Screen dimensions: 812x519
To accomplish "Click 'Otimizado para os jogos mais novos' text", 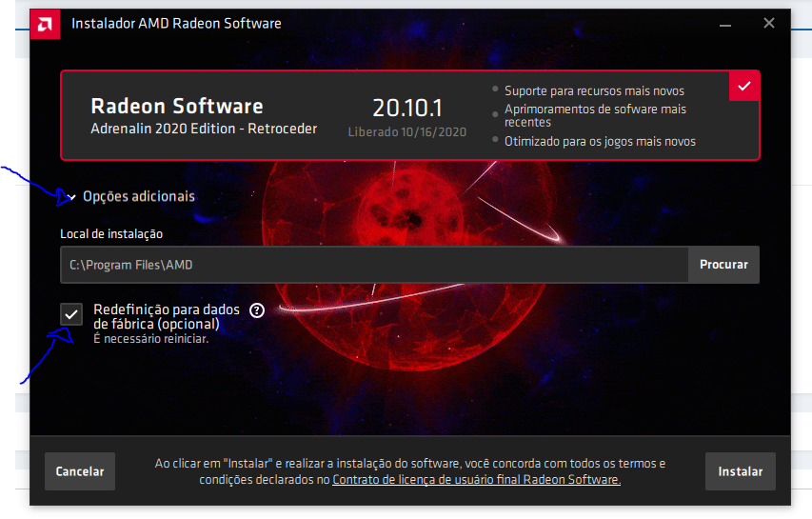I will click(x=600, y=141).
